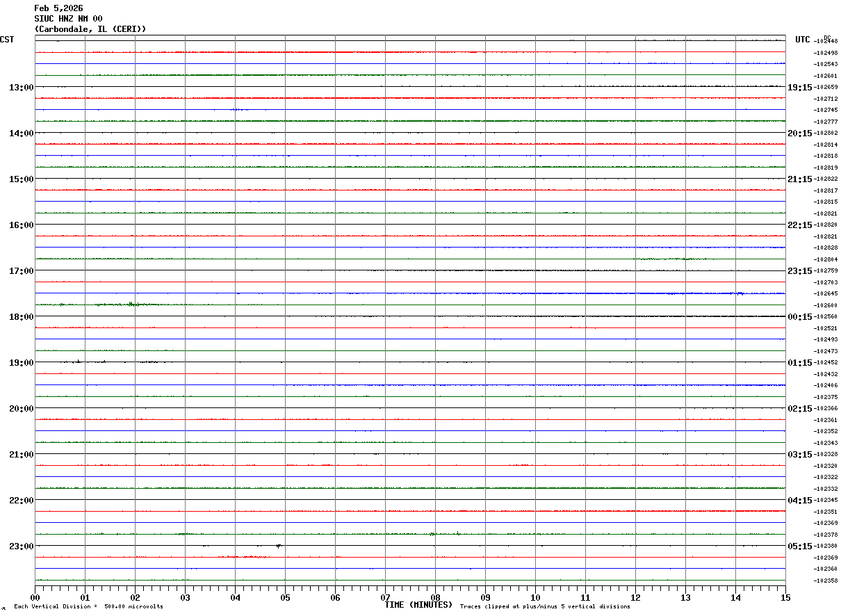Image resolution: width=841 pixels, height=616 pixels.
Task: Select the 00:15 UTC time label
Action: [x=799, y=316]
